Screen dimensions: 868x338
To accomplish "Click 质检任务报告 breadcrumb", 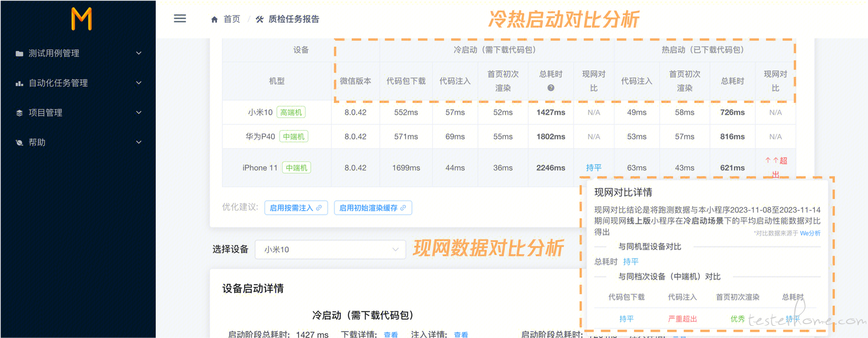I will tap(294, 19).
